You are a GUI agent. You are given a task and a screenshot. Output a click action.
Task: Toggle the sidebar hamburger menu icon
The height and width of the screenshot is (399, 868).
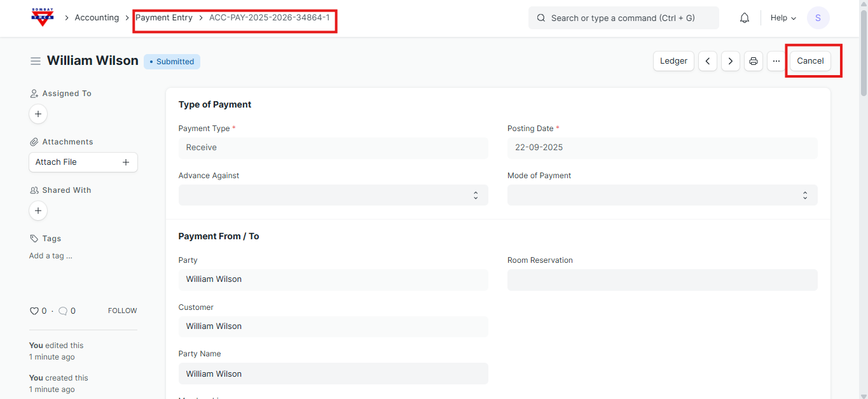[36, 61]
